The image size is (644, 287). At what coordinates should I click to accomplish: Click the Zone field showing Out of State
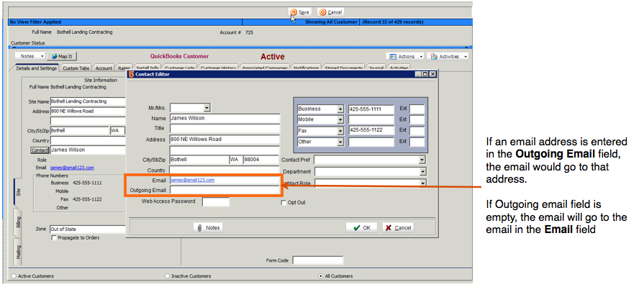(x=88, y=229)
